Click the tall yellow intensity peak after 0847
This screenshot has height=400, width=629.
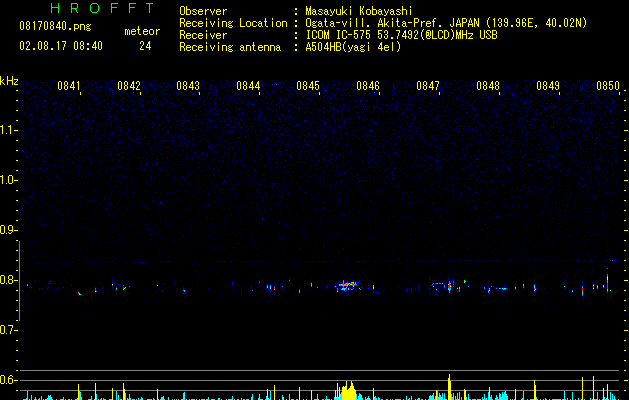449,387
